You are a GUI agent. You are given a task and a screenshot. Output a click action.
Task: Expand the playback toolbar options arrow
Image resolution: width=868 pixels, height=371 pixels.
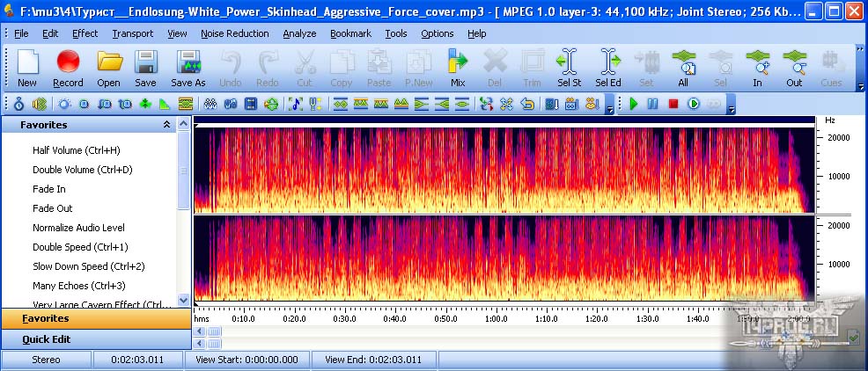click(732, 110)
